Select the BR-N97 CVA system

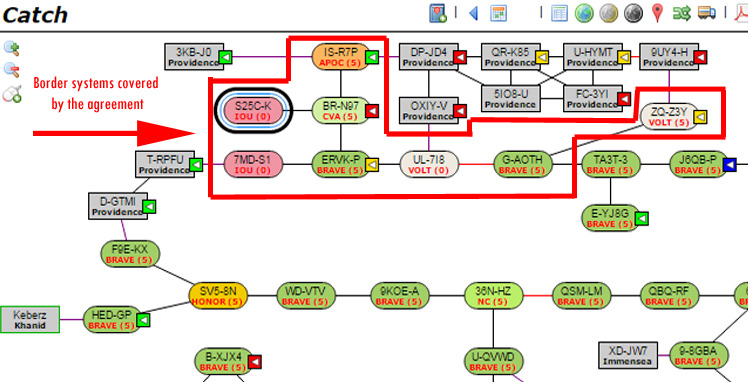(341, 111)
